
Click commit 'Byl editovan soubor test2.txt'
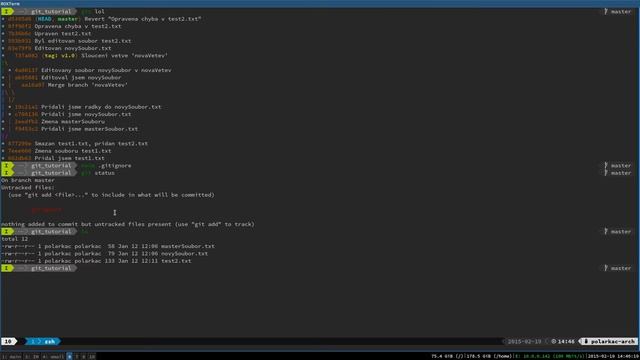tap(83, 41)
